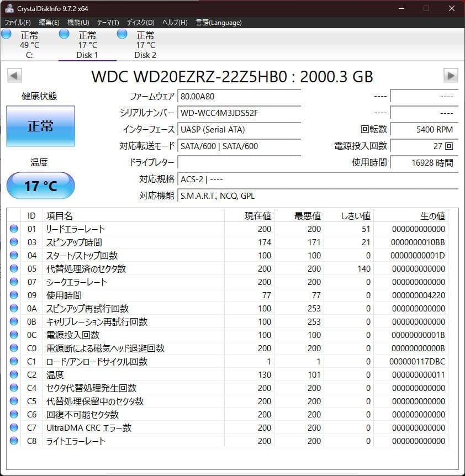The image size is (465, 476).
Task: Click the blue dot next to 使用時間 attribute
Action: coord(13,295)
